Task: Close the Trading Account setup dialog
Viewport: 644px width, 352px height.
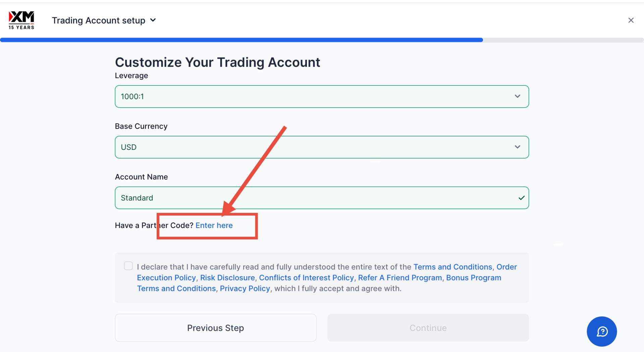Action: (631, 20)
